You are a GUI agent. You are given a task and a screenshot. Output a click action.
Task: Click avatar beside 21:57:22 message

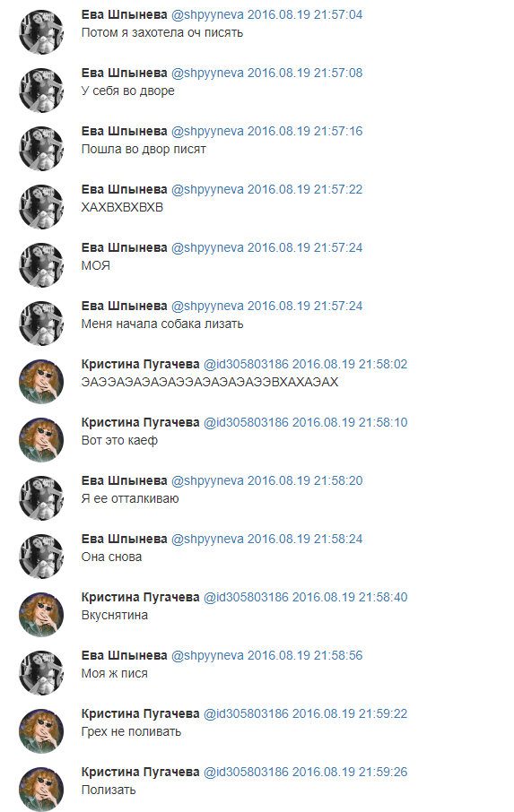click(41, 207)
